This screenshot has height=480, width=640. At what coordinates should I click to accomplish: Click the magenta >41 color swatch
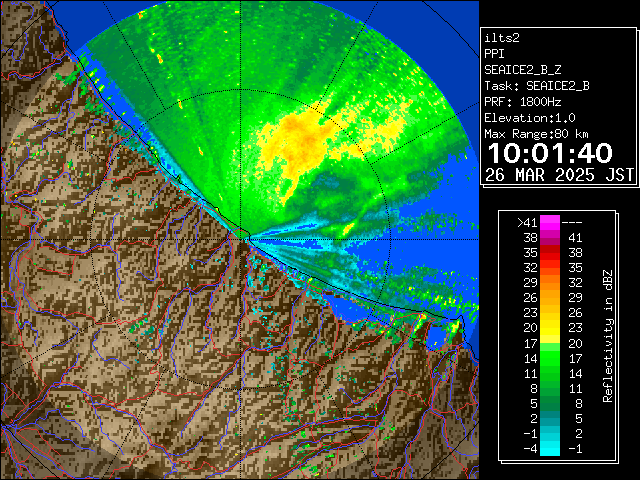[x=550, y=222]
